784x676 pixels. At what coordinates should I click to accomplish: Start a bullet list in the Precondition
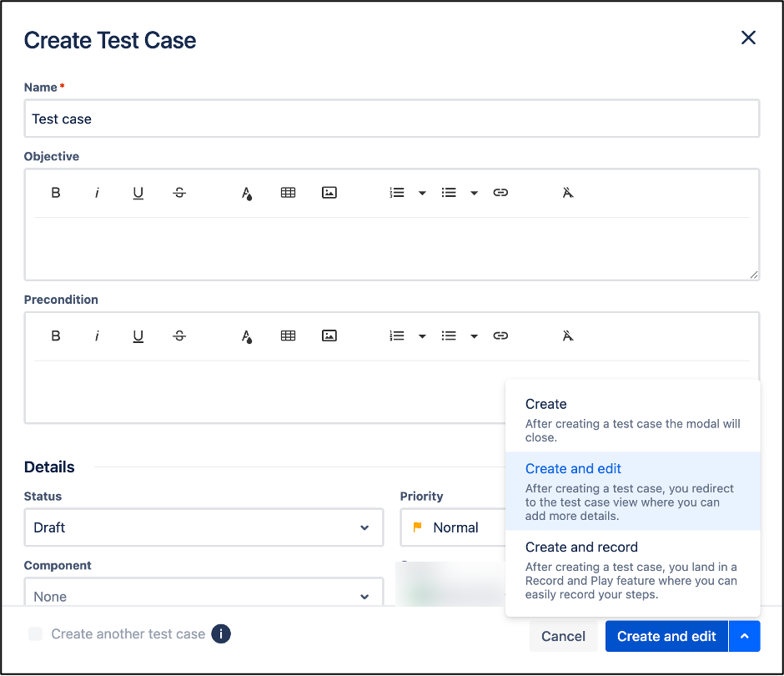pos(449,335)
